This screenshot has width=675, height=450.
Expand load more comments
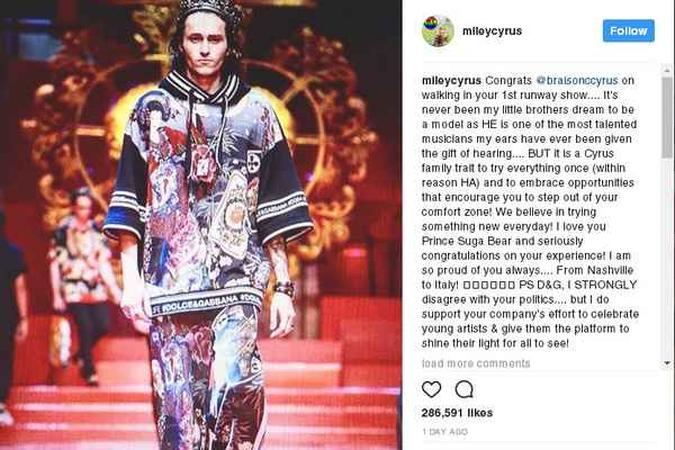pos(476,363)
